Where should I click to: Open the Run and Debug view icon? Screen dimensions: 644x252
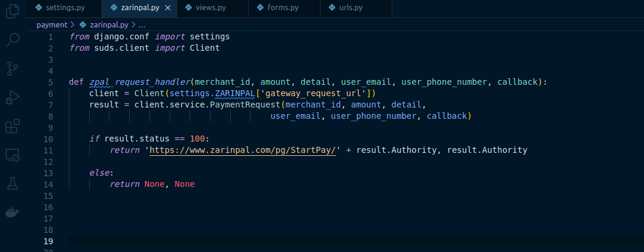pos(13,98)
